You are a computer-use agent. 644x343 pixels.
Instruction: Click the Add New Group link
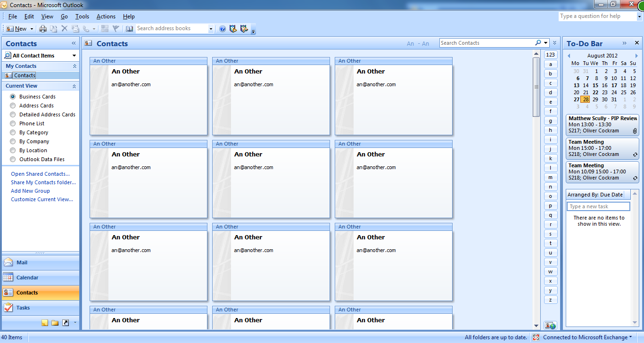30,191
